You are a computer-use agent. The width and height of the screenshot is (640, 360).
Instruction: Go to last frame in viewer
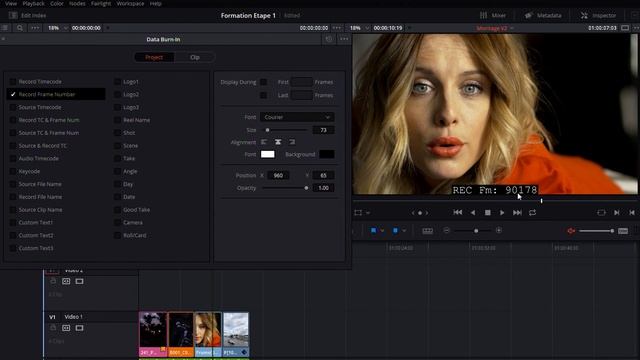517,212
